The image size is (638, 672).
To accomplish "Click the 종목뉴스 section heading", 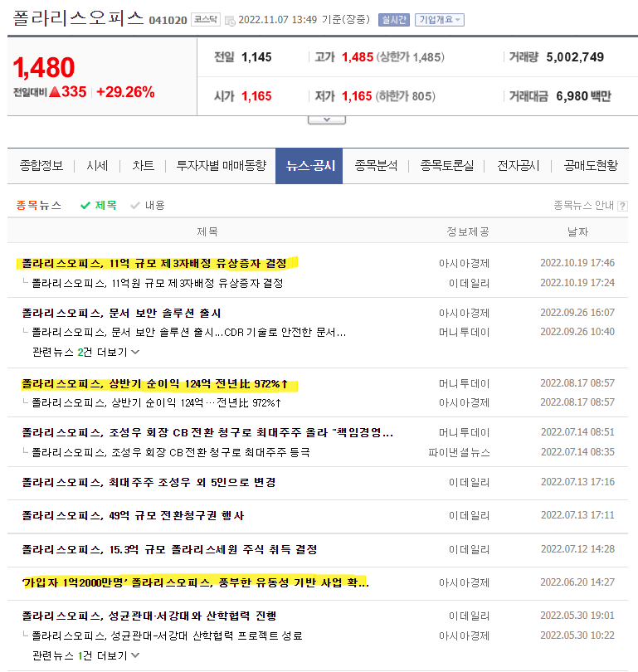I will point(38,205).
